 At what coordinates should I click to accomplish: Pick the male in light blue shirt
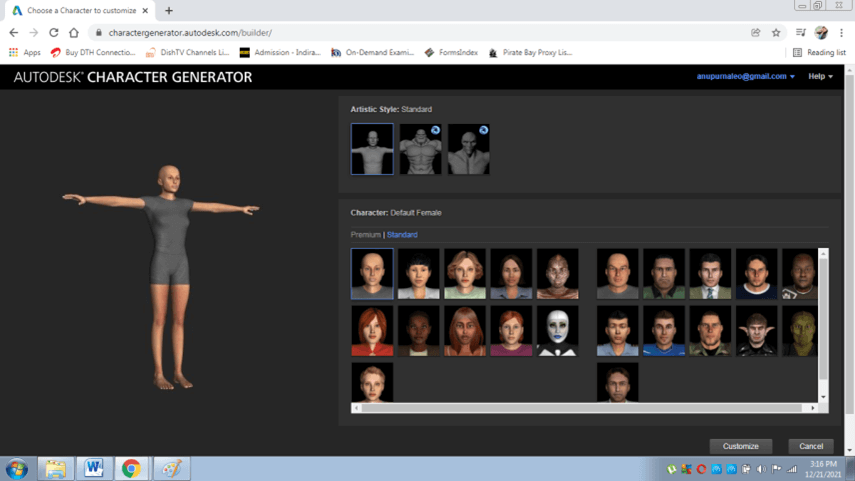[617, 331]
